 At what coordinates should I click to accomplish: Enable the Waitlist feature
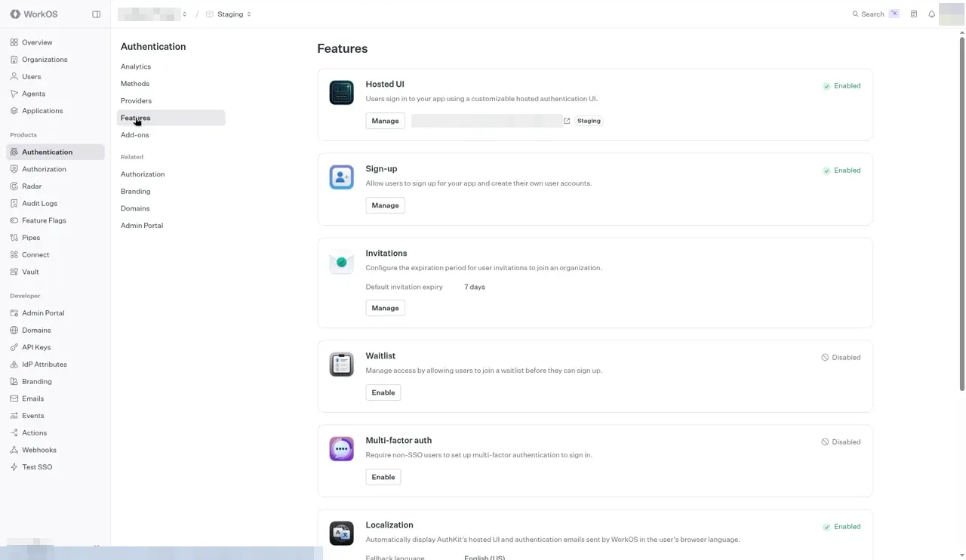point(383,392)
